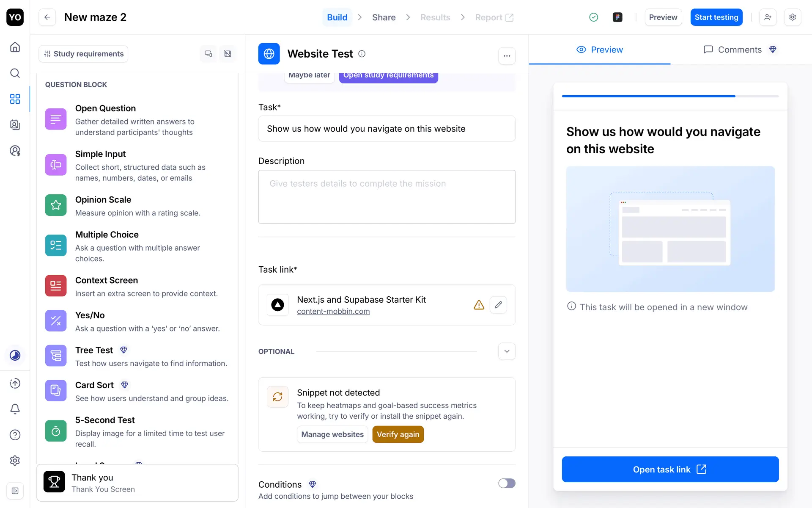Edit the task link with the pencil icon

pos(498,305)
